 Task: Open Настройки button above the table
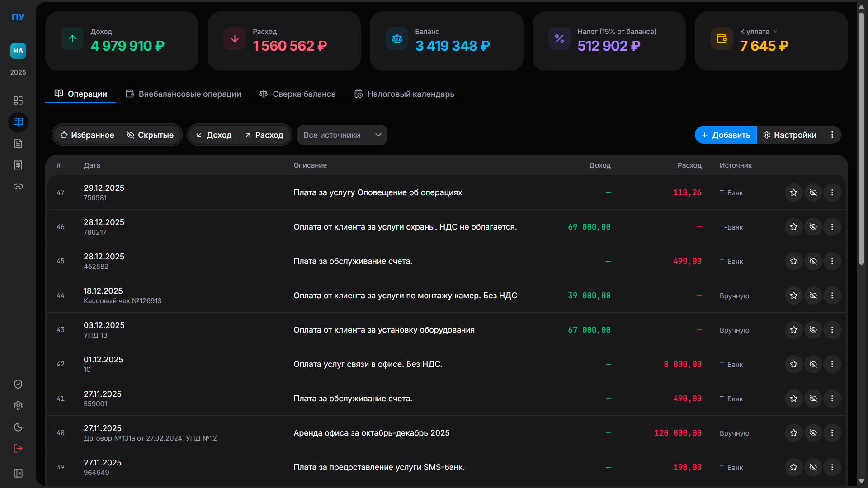coord(790,135)
